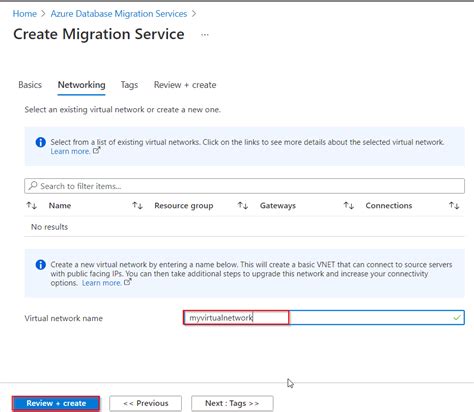474x412 pixels.
Task: Open the Home breadcrumb link
Action: [24, 14]
